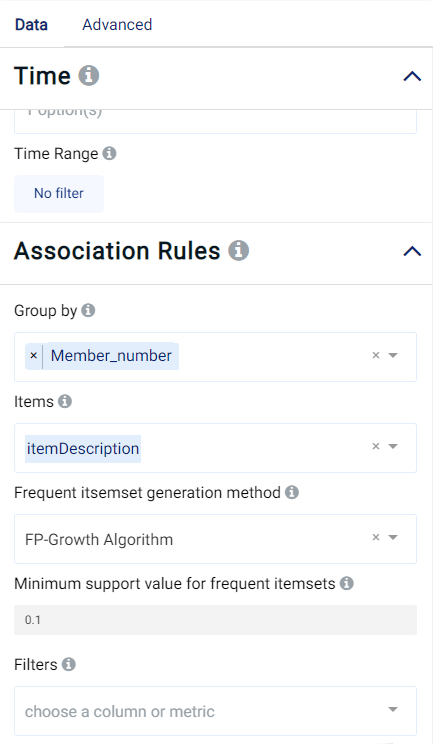Screen dimensions: 433x744
Task: Open the Group by dropdown arrow
Action: (x=393, y=355)
